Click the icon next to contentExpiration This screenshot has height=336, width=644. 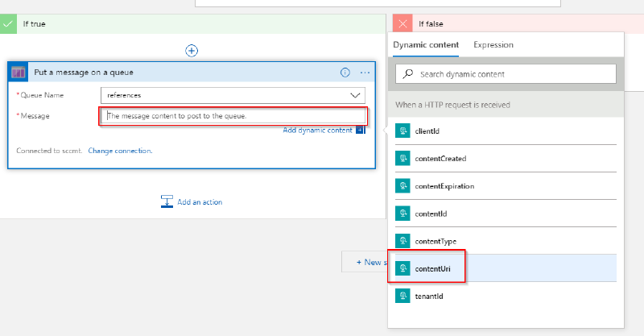pyautogui.click(x=402, y=186)
